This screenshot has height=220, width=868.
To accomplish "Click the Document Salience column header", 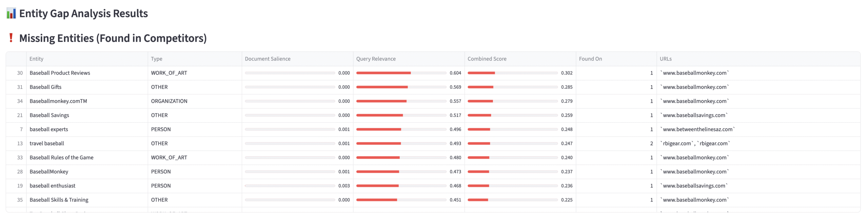I will coord(268,59).
